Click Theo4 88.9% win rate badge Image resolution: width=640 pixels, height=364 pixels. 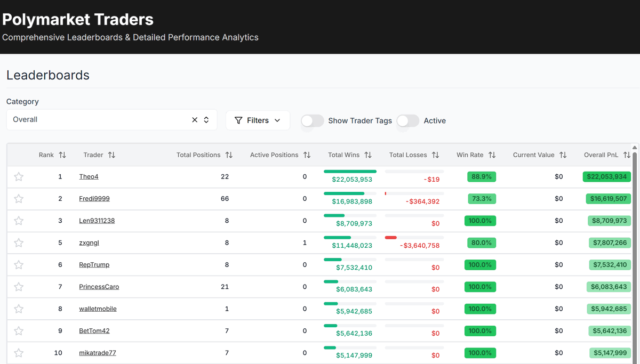(x=482, y=176)
